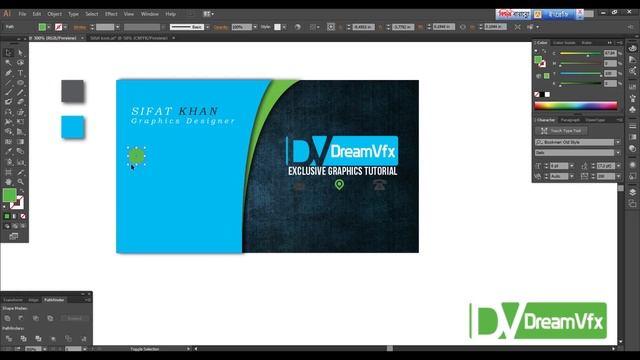The width and height of the screenshot is (640, 360).
Task: Select the Magic Wand tool
Action: coord(9,63)
